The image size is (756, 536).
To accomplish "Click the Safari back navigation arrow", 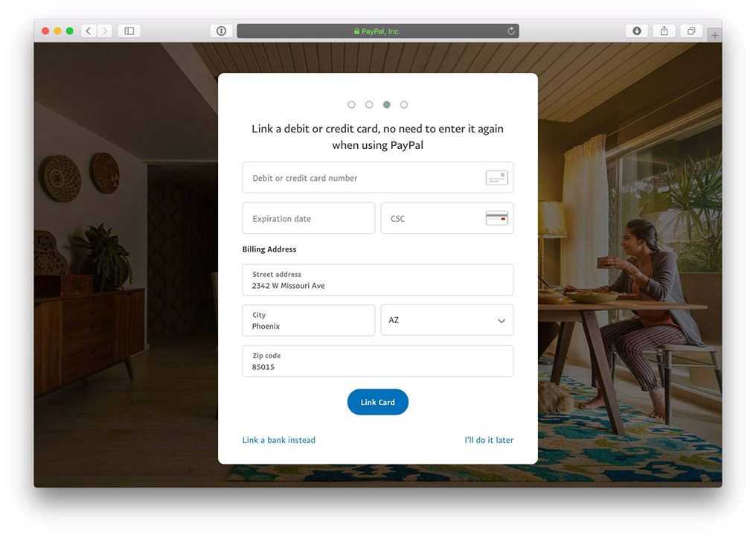I will [x=89, y=31].
